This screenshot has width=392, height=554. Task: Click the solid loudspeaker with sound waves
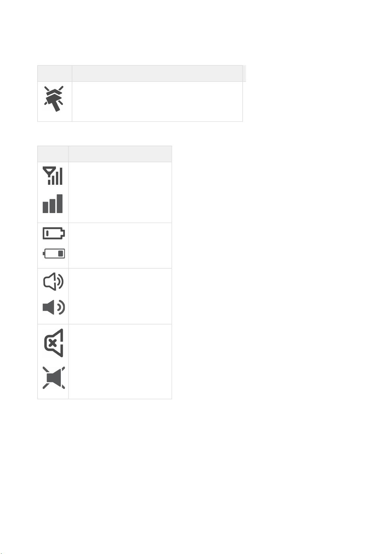[x=54, y=307]
